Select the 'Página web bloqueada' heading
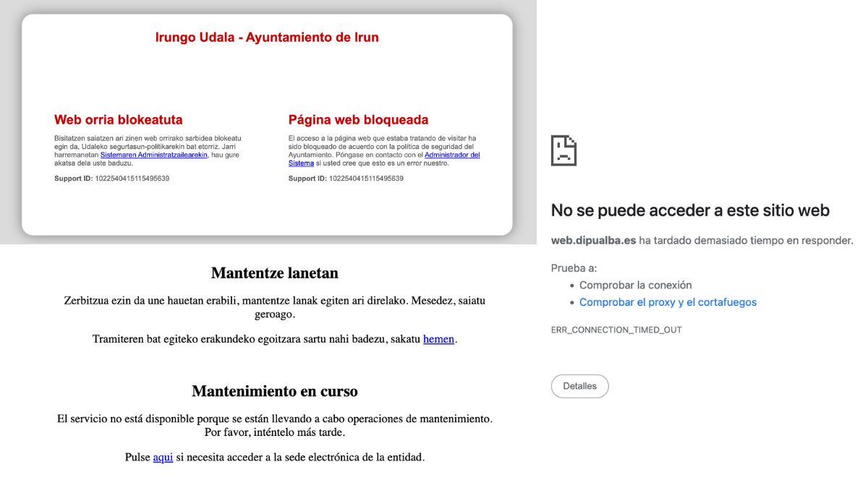The width and height of the screenshot is (868, 488). [x=358, y=120]
